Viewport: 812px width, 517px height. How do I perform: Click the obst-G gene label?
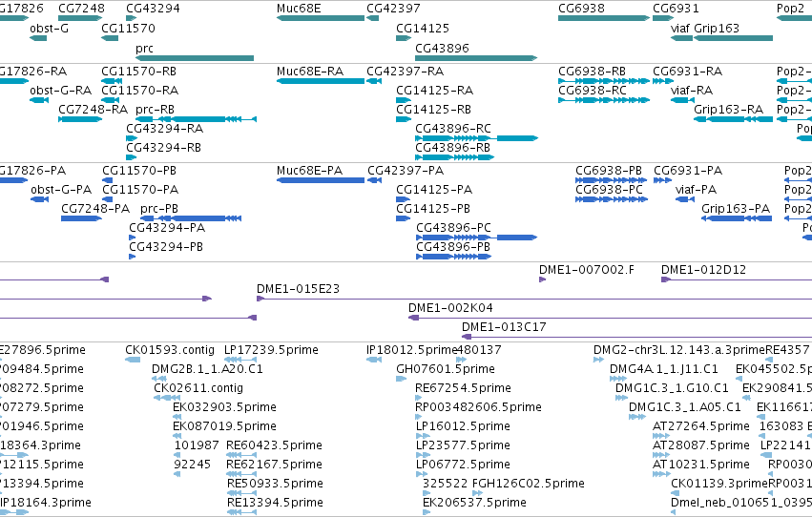50,29
